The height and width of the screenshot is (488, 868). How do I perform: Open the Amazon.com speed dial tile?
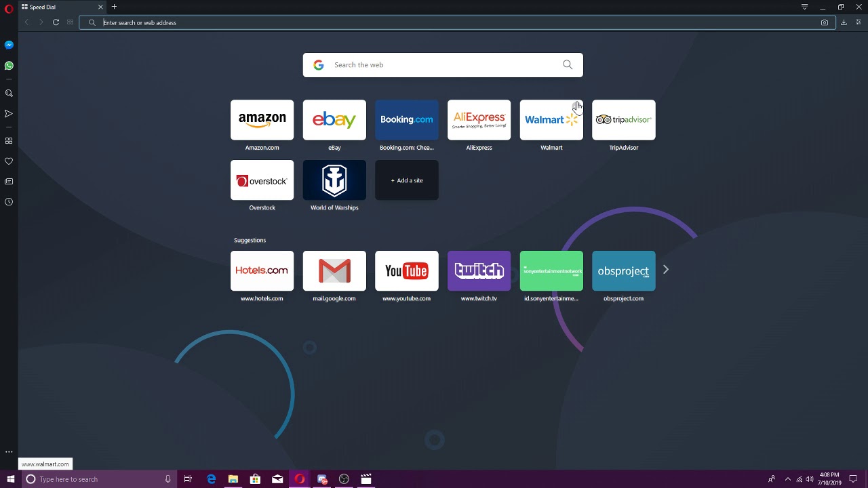pyautogui.click(x=262, y=120)
